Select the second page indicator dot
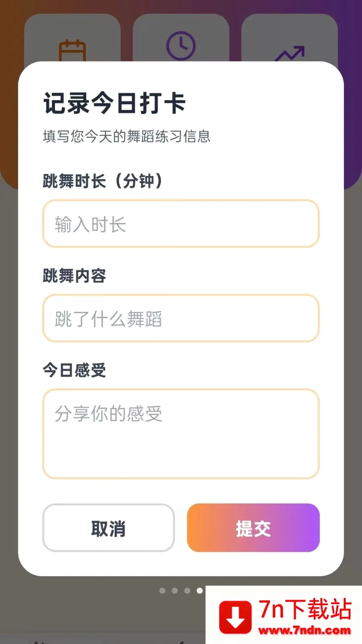Screen dimensions: 362x644 [175, 590]
